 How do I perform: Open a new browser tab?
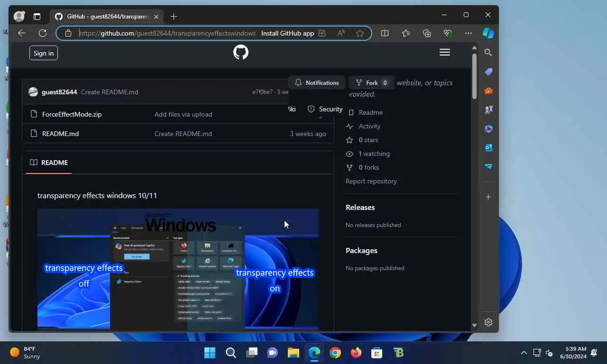click(x=174, y=17)
